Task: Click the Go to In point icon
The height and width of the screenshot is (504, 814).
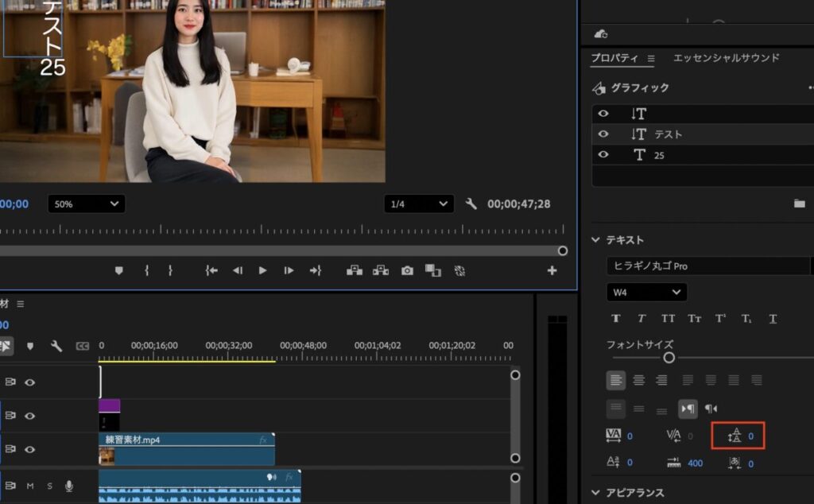Action: [x=211, y=270]
